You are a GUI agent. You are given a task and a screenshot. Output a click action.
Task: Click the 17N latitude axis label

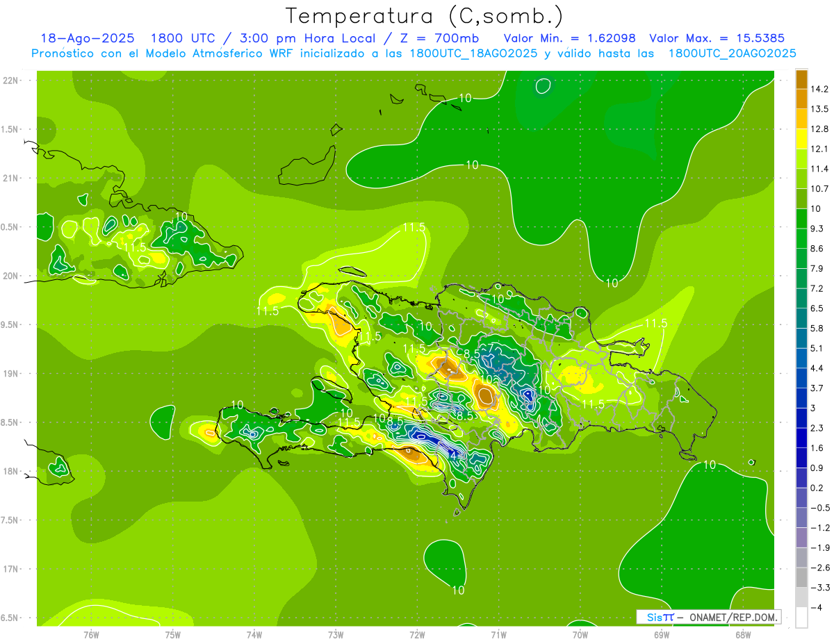tap(11, 569)
